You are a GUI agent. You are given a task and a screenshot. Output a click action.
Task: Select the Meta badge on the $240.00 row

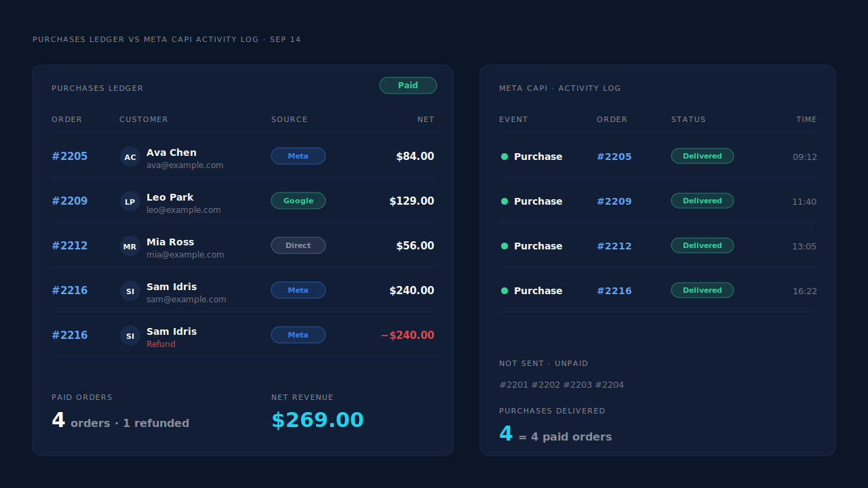coord(298,290)
